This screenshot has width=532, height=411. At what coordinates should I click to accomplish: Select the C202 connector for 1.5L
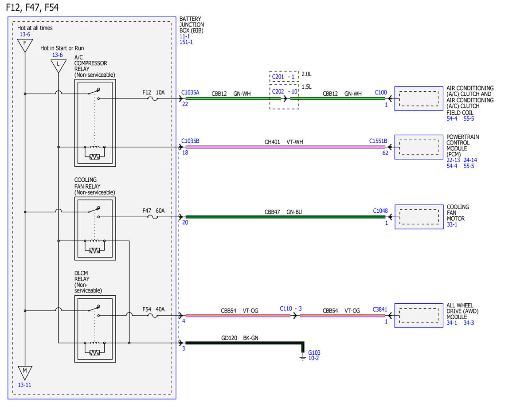point(279,91)
